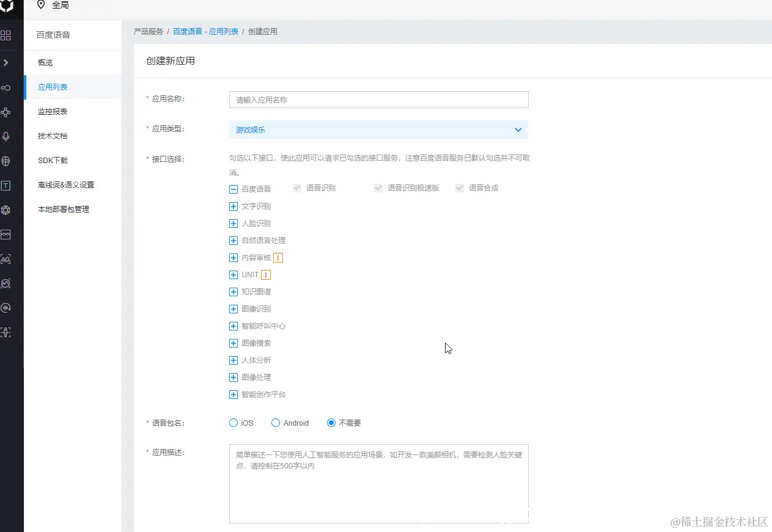Screen dimensions: 772x532
Task: Open the globe icon in the sidebar
Action: tap(7, 161)
